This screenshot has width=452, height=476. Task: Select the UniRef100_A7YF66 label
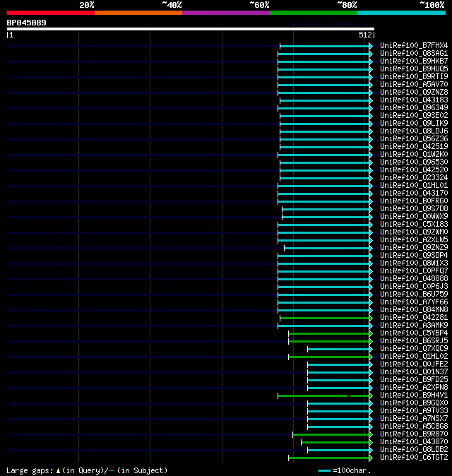point(414,302)
